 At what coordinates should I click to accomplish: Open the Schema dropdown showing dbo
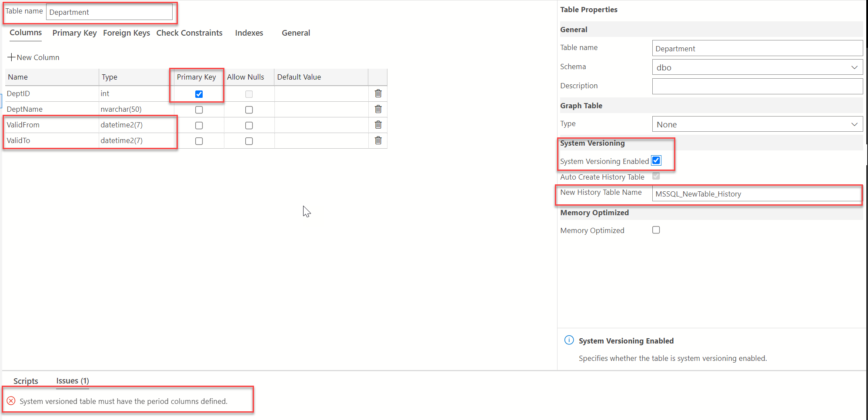757,67
